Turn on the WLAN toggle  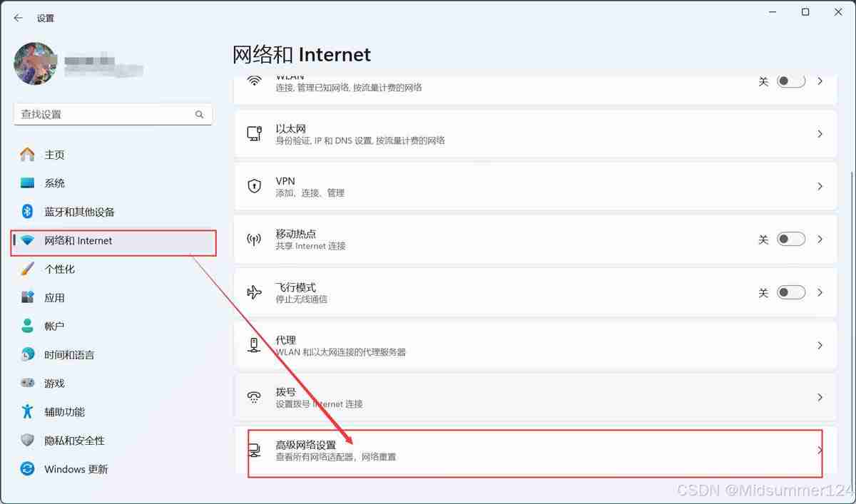(791, 81)
